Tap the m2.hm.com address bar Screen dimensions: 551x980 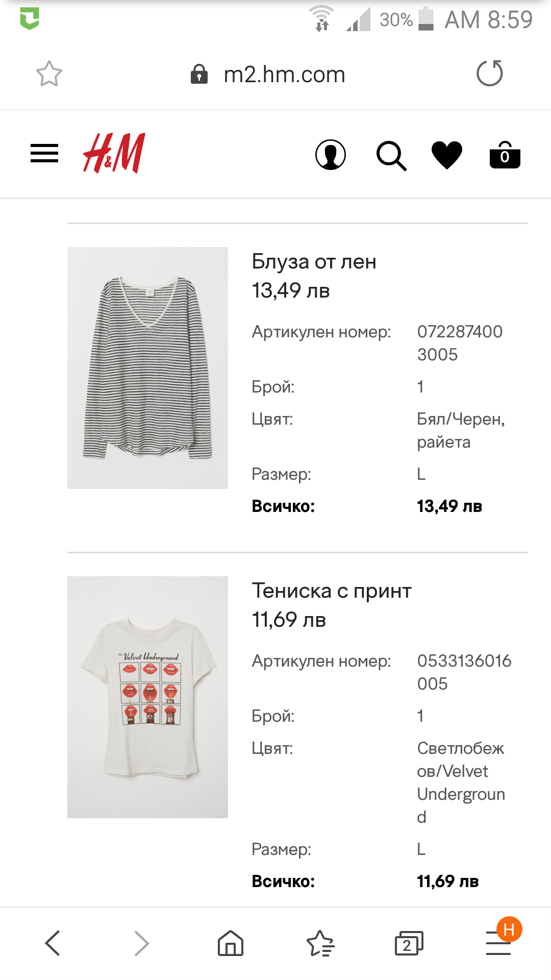(x=284, y=75)
